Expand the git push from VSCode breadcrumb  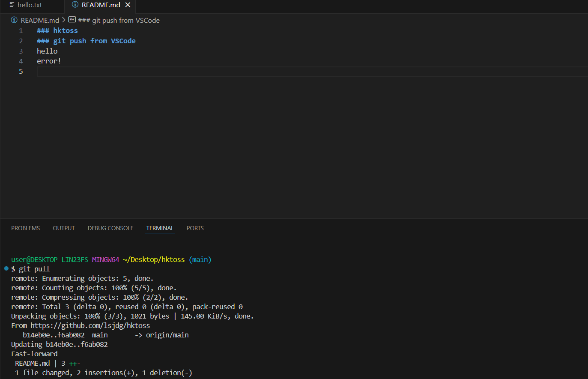click(x=116, y=20)
